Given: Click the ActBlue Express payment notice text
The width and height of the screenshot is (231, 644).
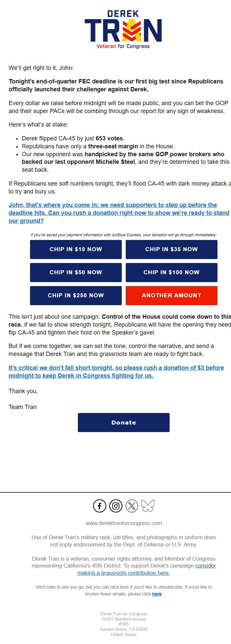Looking at the screenshot, I should tap(124, 235).
